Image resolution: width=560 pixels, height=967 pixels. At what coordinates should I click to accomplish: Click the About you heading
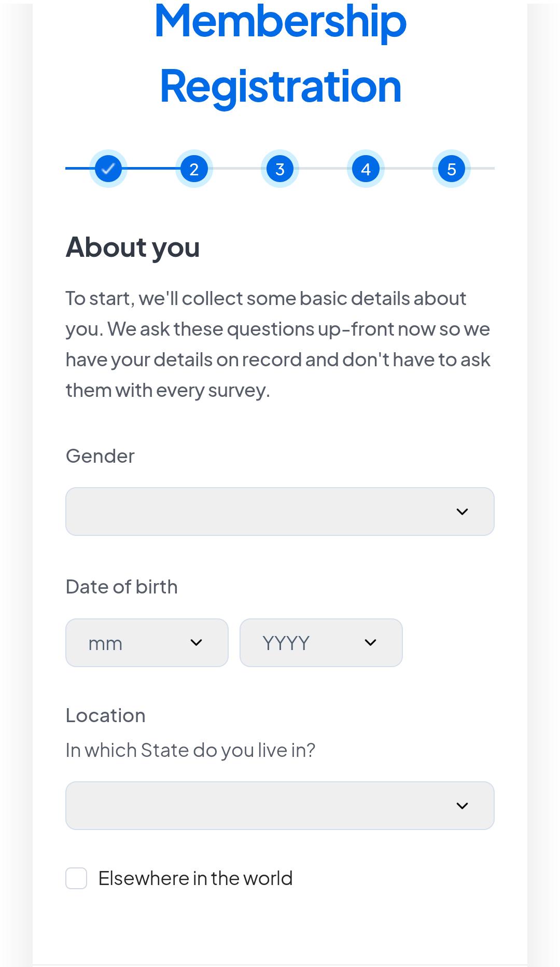[133, 247]
